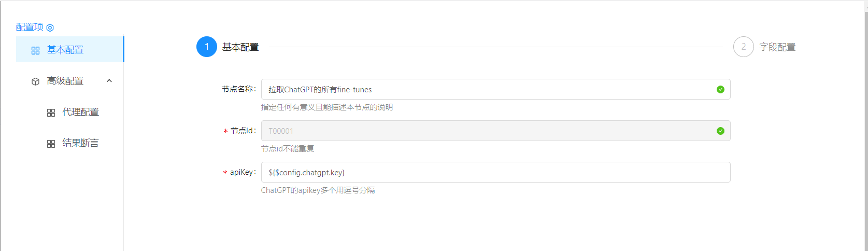Collapse 高级配置 using its chevron arrow
This screenshot has width=868, height=251.
pos(109,81)
